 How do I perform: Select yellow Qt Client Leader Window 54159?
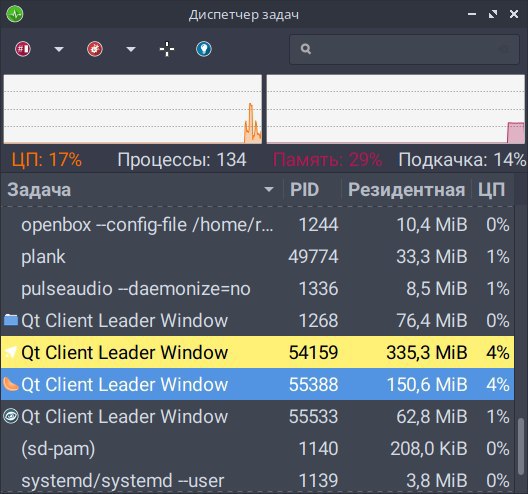pos(257,352)
